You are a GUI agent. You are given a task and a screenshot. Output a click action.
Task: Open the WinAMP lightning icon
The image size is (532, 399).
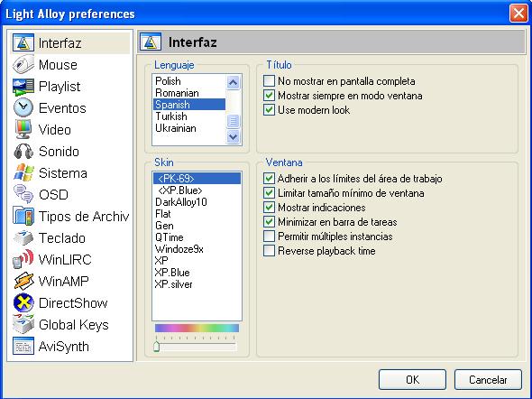[x=23, y=281]
